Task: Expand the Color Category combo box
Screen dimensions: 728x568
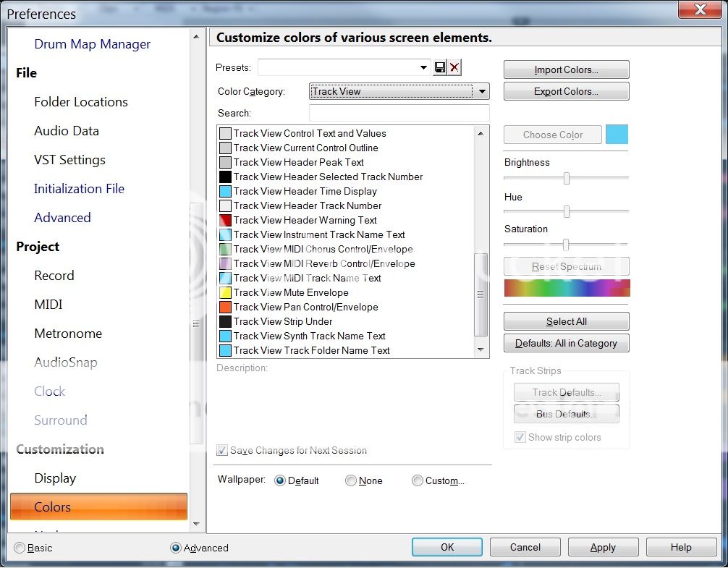Action: click(481, 91)
